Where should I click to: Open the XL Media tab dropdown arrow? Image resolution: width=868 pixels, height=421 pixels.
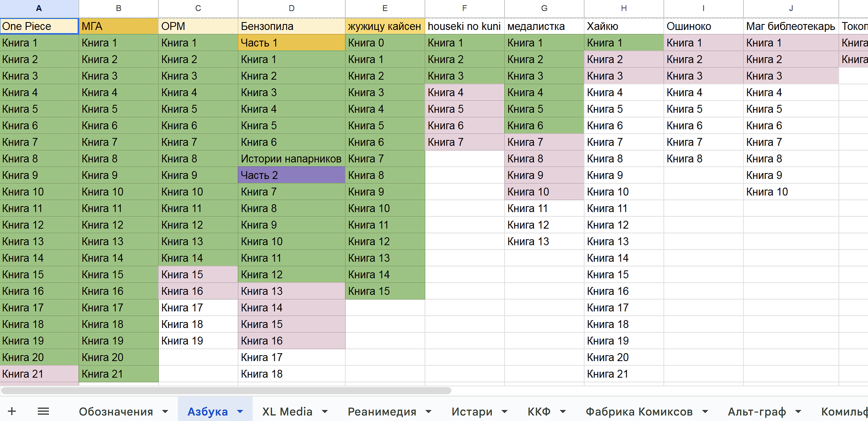[x=325, y=412]
